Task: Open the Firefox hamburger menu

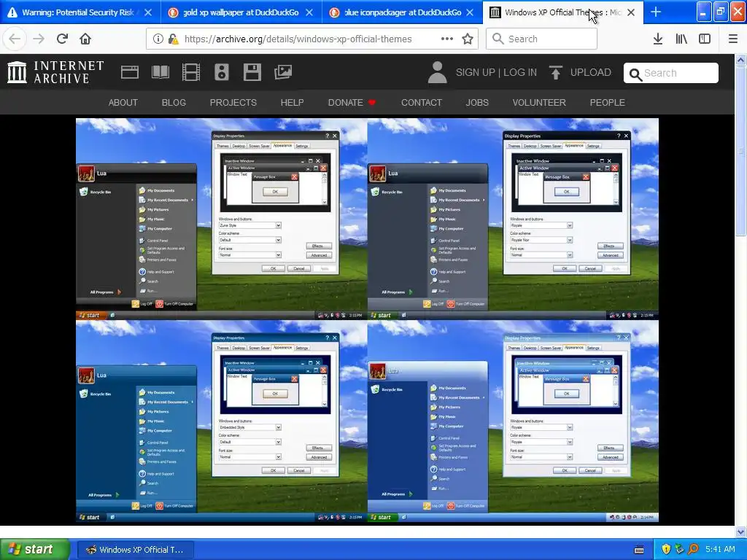Action: tap(733, 39)
